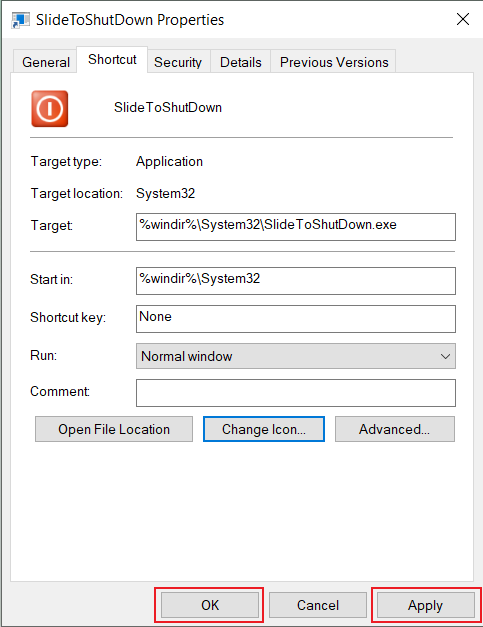
Task: Click the shortcut icon in title bar
Action: click(x=20, y=20)
